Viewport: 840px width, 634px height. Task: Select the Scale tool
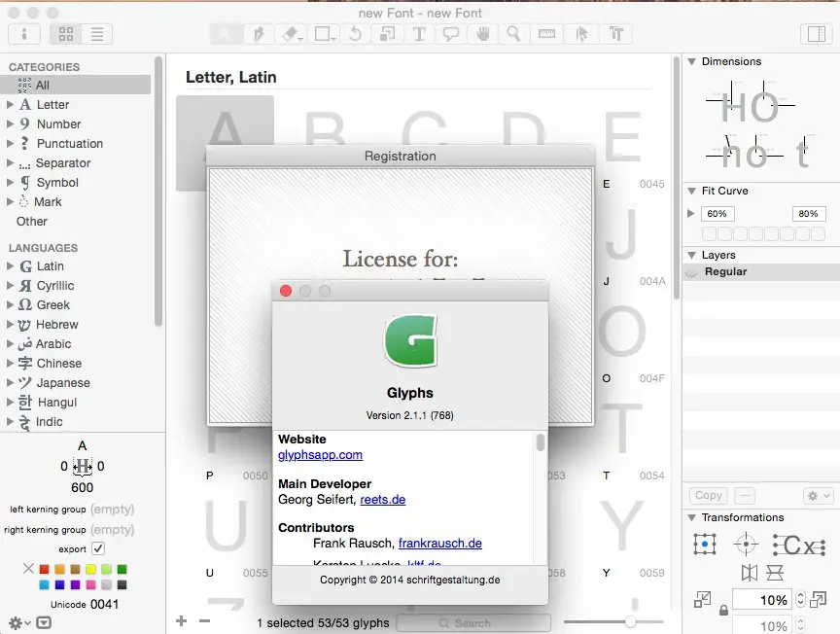[387, 34]
